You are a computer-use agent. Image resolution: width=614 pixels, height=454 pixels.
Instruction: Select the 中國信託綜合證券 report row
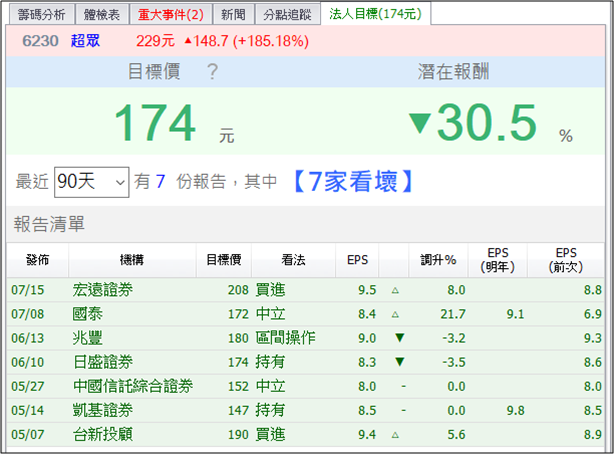pyautogui.click(x=305, y=386)
